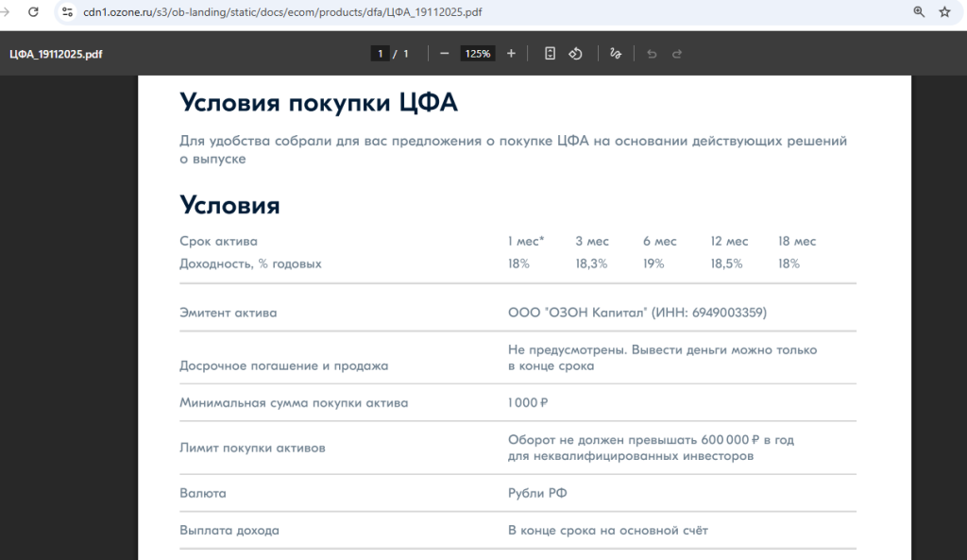Click the browser reload icon
This screenshot has height=560, width=967.
[x=34, y=12]
